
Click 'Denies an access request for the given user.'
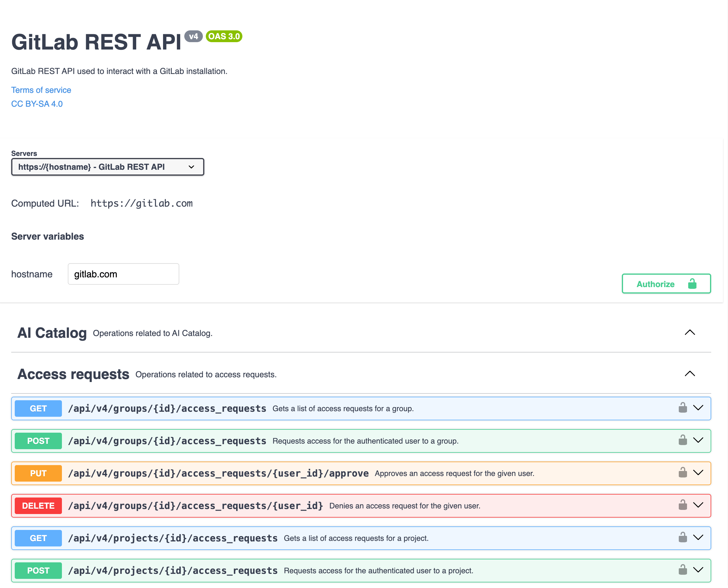coord(405,506)
